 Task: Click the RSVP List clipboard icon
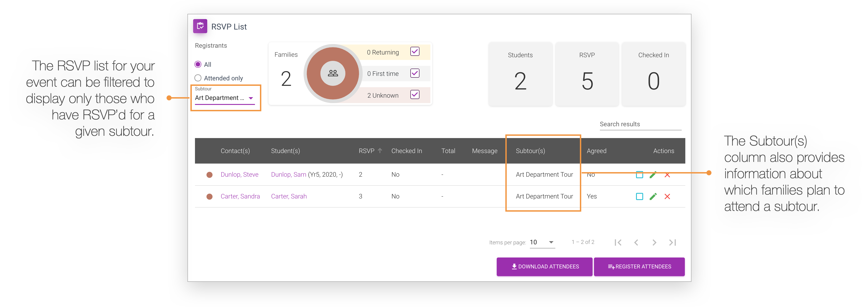coord(200,26)
